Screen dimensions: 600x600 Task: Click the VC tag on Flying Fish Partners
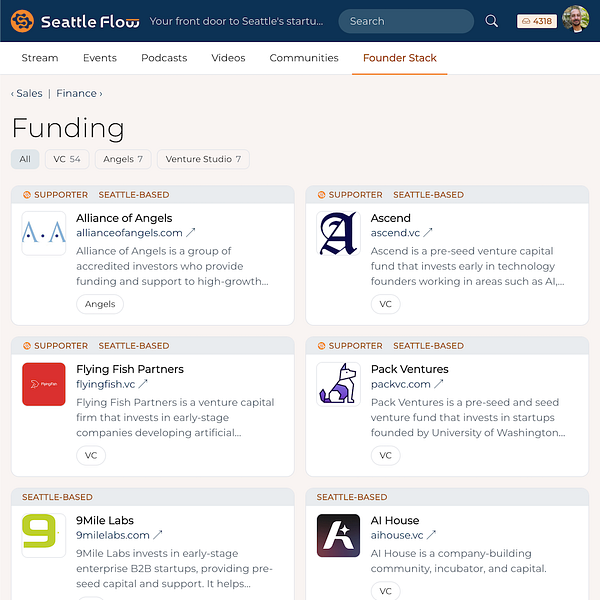point(91,455)
